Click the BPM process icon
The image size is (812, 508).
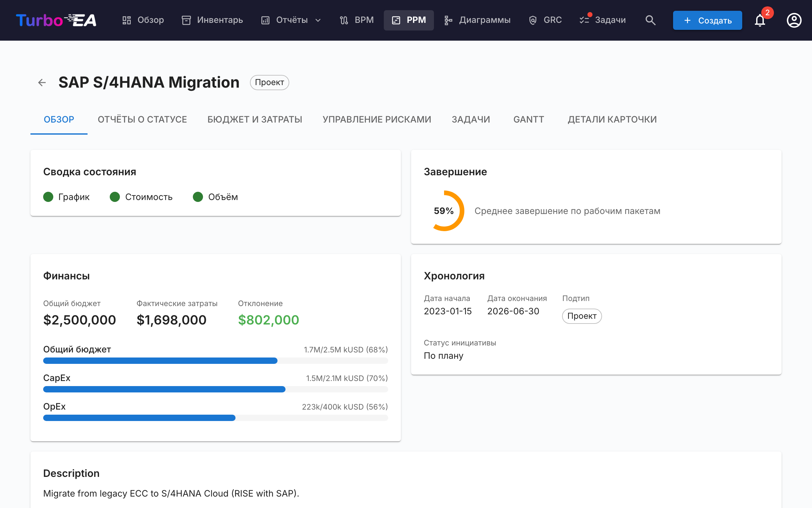pyautogui.click(x=344, y=20)
